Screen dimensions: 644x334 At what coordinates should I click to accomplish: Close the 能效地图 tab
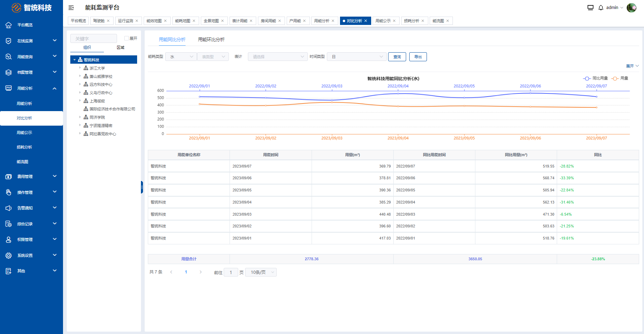(x=166, y=21)
